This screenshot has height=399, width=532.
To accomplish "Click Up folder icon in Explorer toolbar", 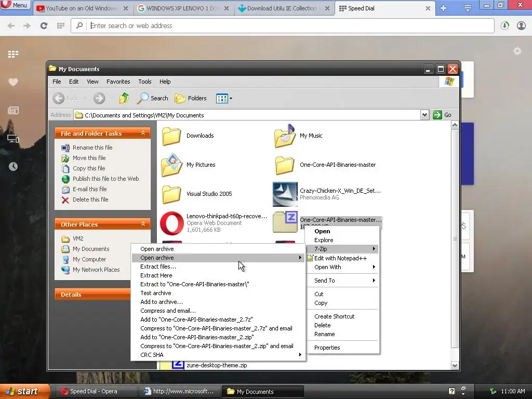I will tap(124, 98).
